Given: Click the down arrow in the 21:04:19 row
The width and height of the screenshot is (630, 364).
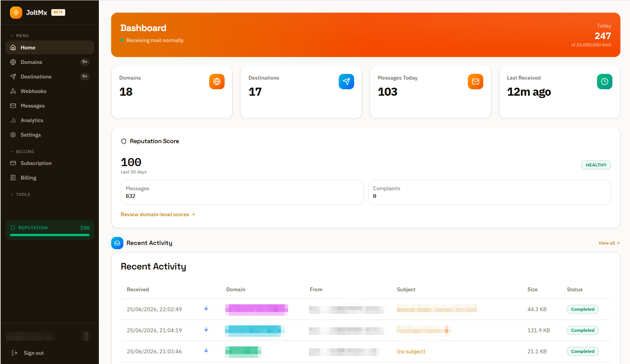Looking at the screenshot, I should pos(206,330).
